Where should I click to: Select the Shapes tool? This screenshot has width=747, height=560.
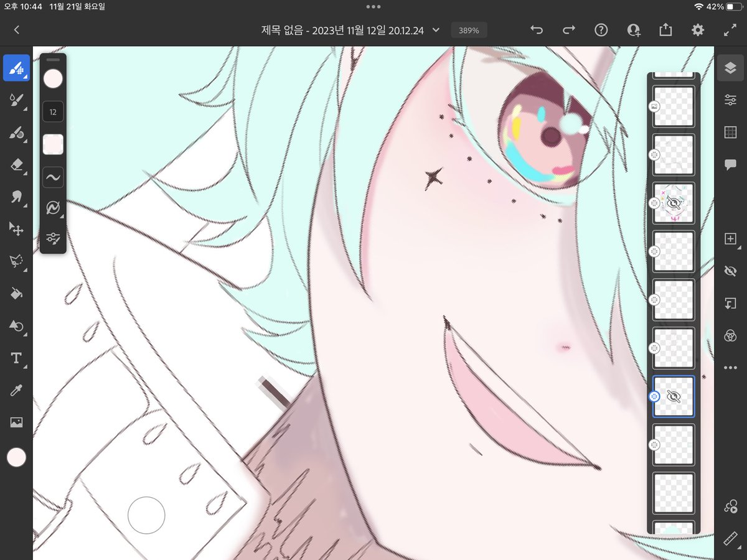coord(16,326)
